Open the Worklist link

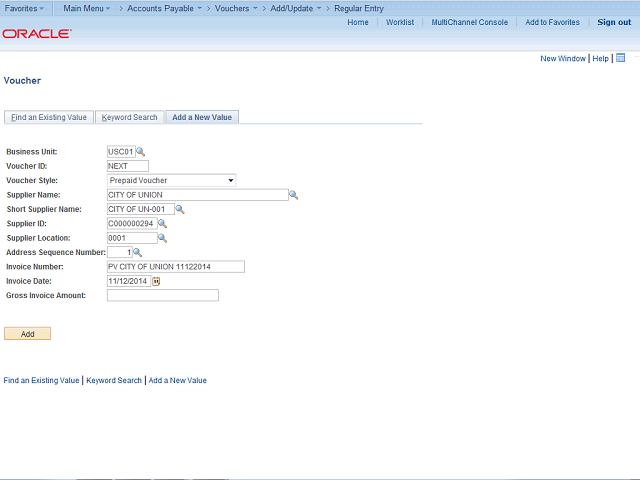(x=400, y=22)
